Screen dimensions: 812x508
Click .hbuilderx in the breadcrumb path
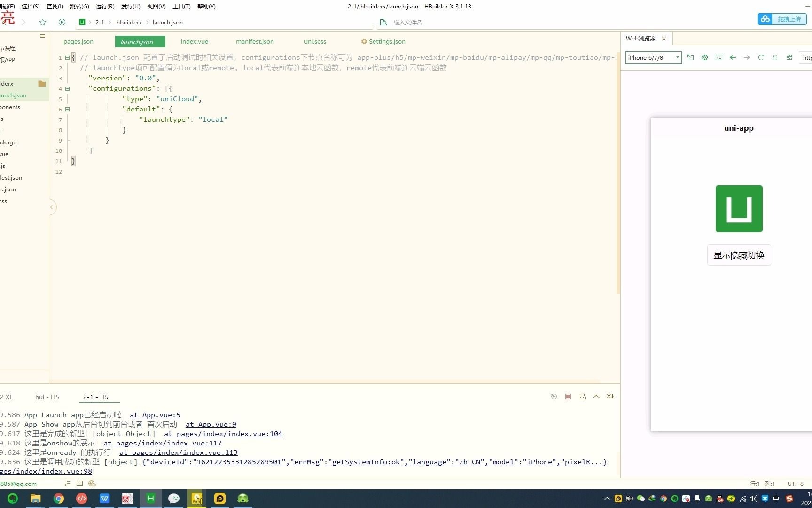tap(129, 22)
